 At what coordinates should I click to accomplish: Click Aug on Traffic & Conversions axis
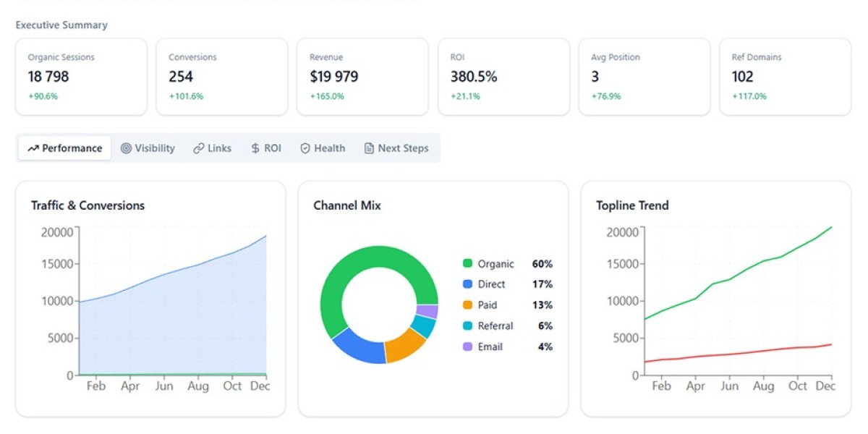point(198,386)
